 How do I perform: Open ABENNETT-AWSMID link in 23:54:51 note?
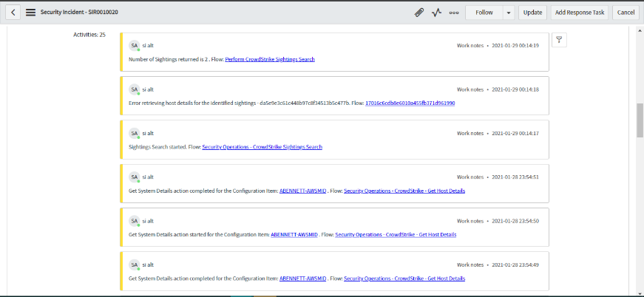click(x=302, y=191)
